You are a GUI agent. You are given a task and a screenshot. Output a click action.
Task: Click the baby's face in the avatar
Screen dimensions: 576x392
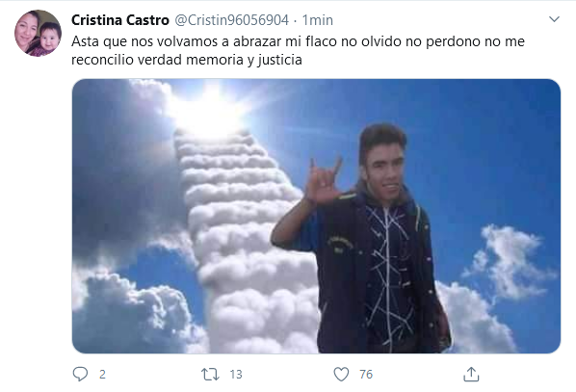coord(49,38)
